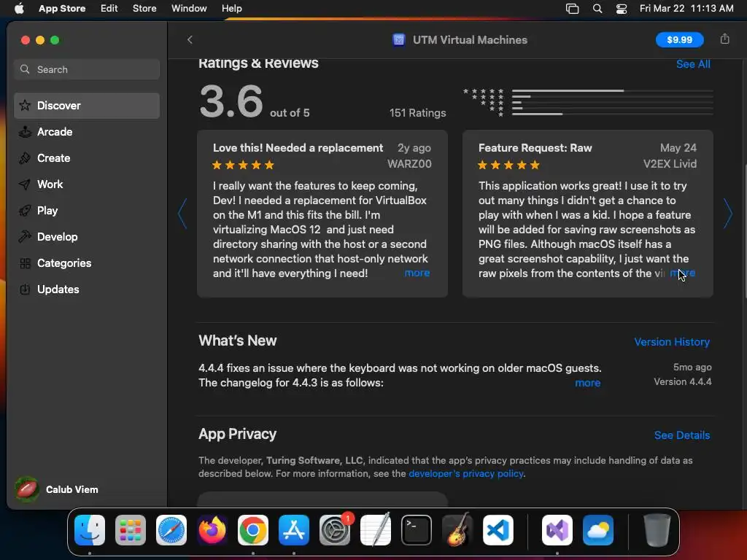The width and height of the screenshot is (747, 560).
Task: Expand What's New text with more
Action: tap(587, 383)
